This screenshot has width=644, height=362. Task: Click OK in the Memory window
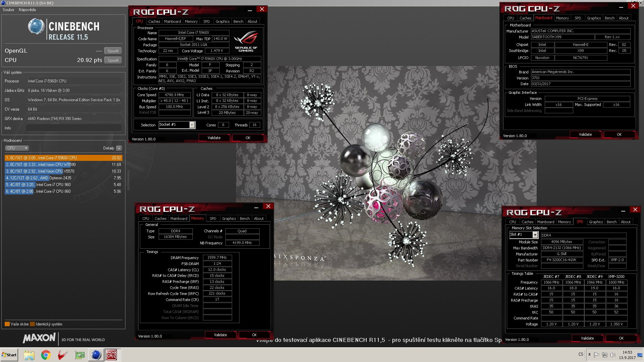pyautogui.click(x=254, y=335)
